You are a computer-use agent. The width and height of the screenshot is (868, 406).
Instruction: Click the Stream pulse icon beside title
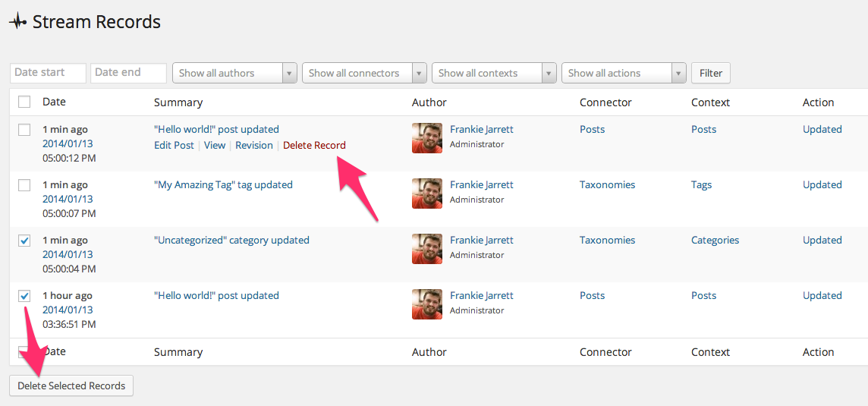click(x=18, y=22)
